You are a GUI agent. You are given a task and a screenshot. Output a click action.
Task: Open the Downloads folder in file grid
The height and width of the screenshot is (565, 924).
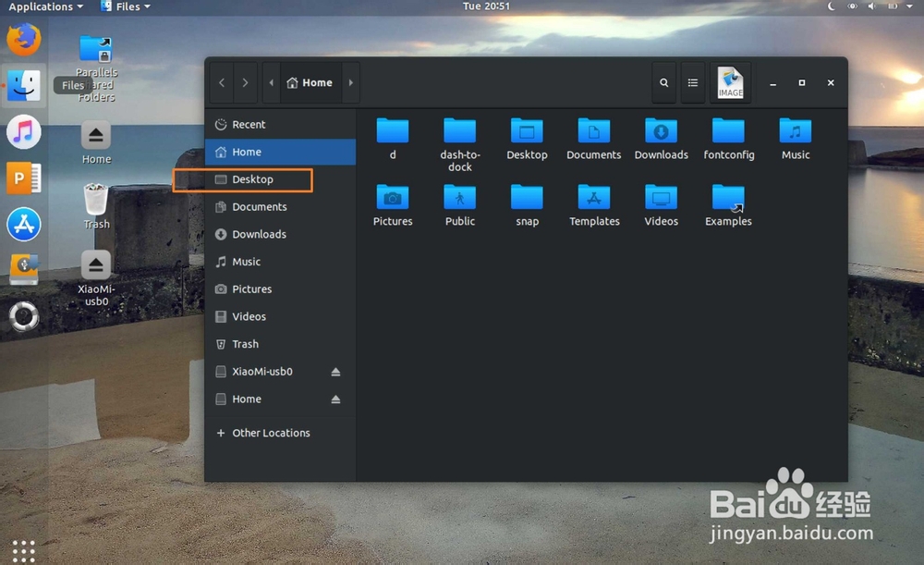[x=662, y=139]
